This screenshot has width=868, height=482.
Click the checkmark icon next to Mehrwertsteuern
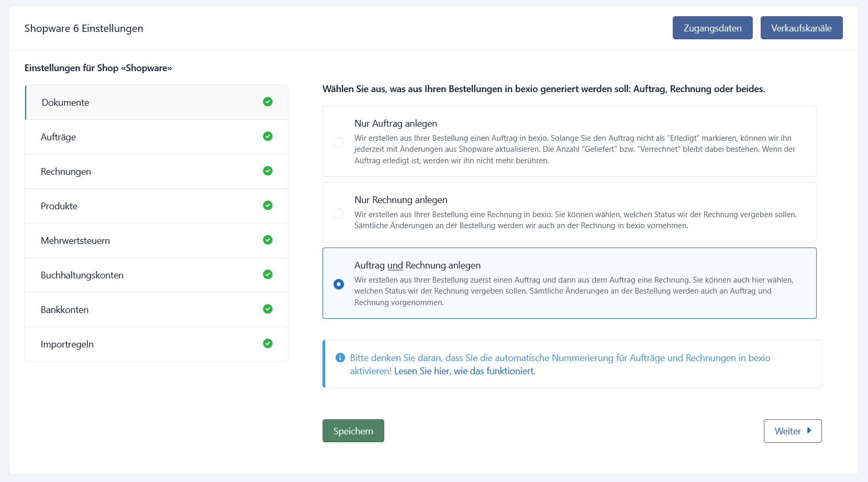coord(268,240)
